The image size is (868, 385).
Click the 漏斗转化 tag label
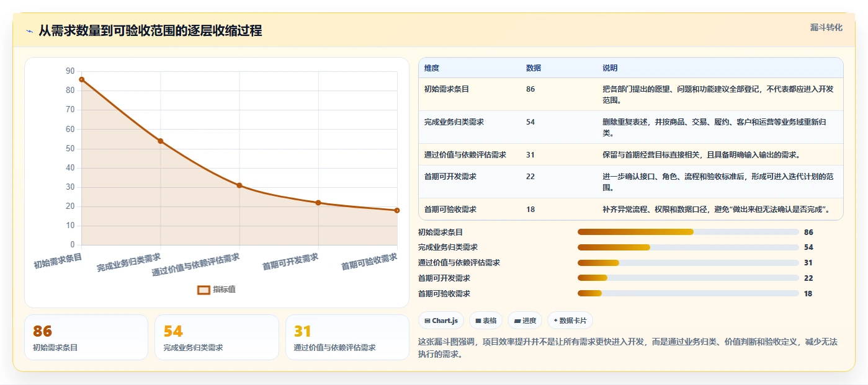tap(826, 27)
